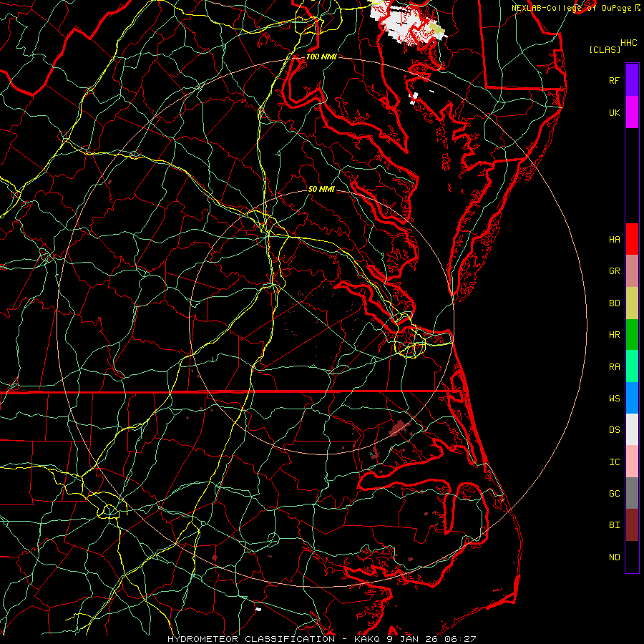644x644 pixels.
Task: Click the "HA" legend label
Action: click(x=614, y=239)
